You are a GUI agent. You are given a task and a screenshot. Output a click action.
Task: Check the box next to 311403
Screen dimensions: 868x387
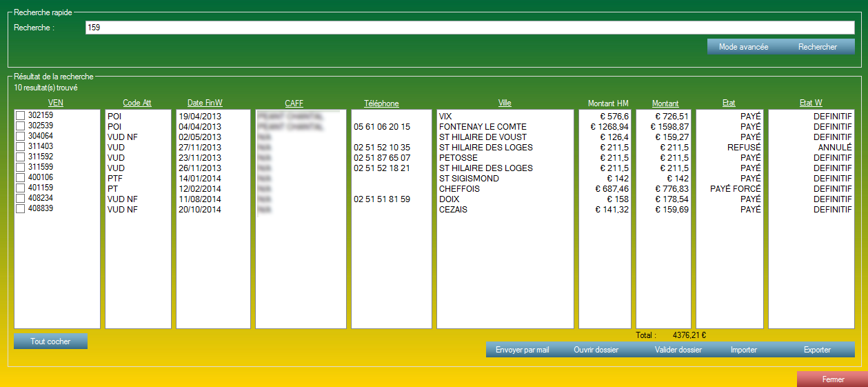pyautogui.click(x=21, y=147)
